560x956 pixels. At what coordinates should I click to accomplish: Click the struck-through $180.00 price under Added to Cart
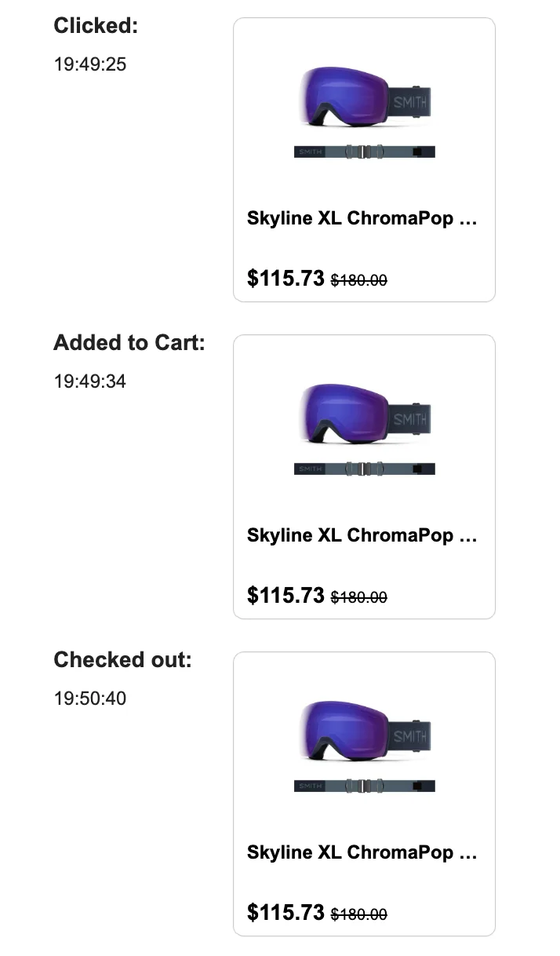[359, 597]
